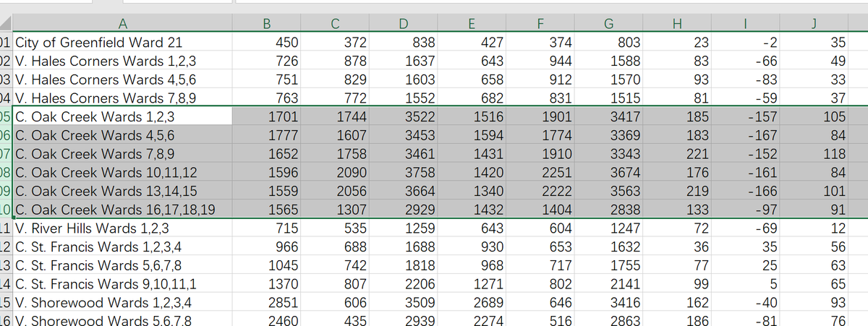
Task: Select column A header
Action: 122,23
